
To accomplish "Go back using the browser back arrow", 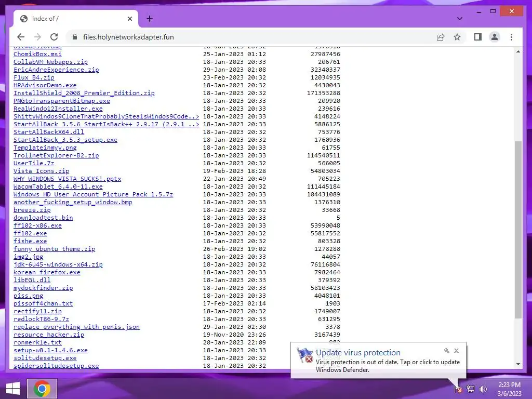I will 21,37.
